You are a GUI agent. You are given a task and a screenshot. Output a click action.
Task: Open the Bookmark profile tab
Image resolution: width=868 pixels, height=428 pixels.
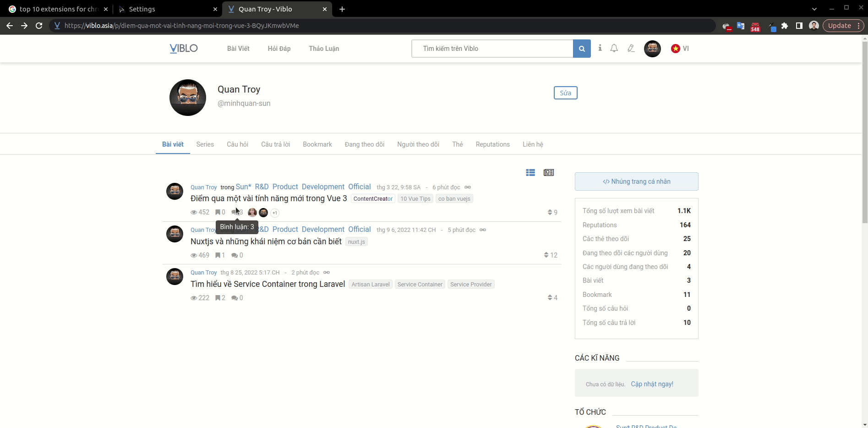click(317, 144)
